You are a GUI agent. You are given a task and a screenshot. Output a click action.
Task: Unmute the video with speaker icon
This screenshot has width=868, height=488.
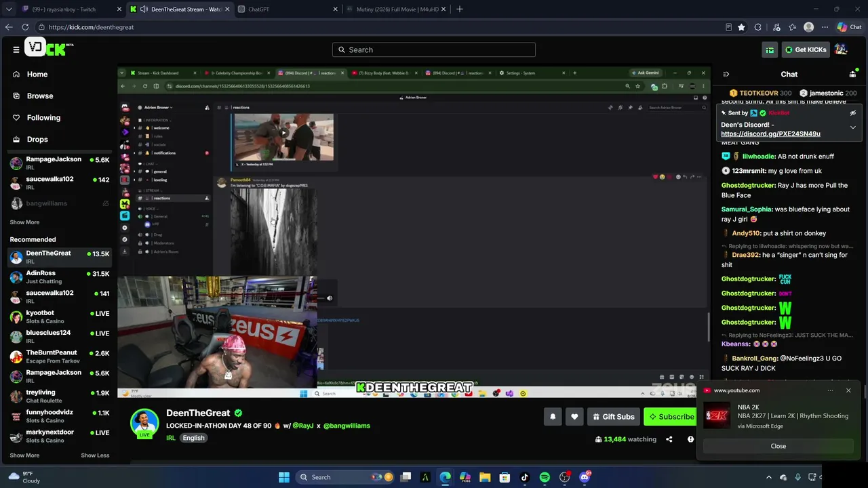click(330, 298)
